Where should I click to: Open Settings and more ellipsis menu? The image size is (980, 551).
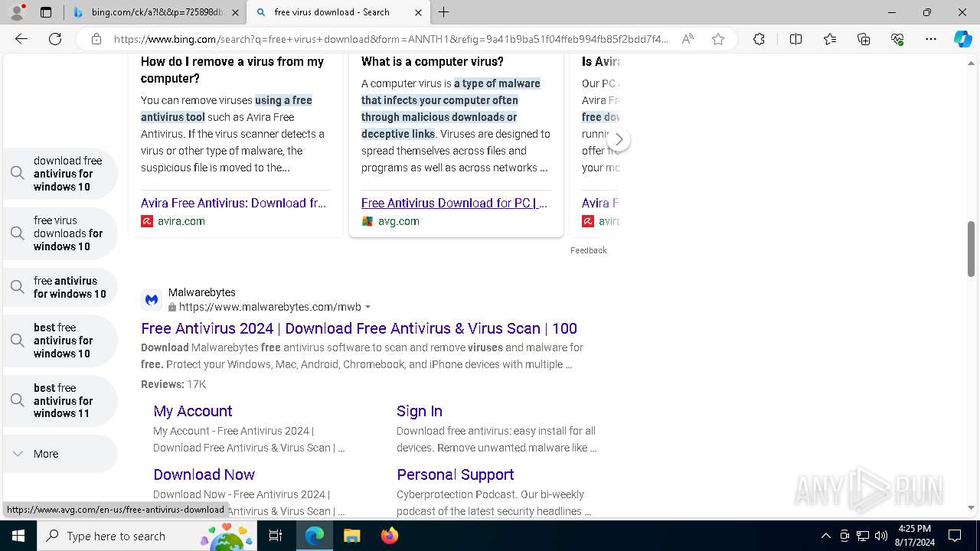(931, 39)
